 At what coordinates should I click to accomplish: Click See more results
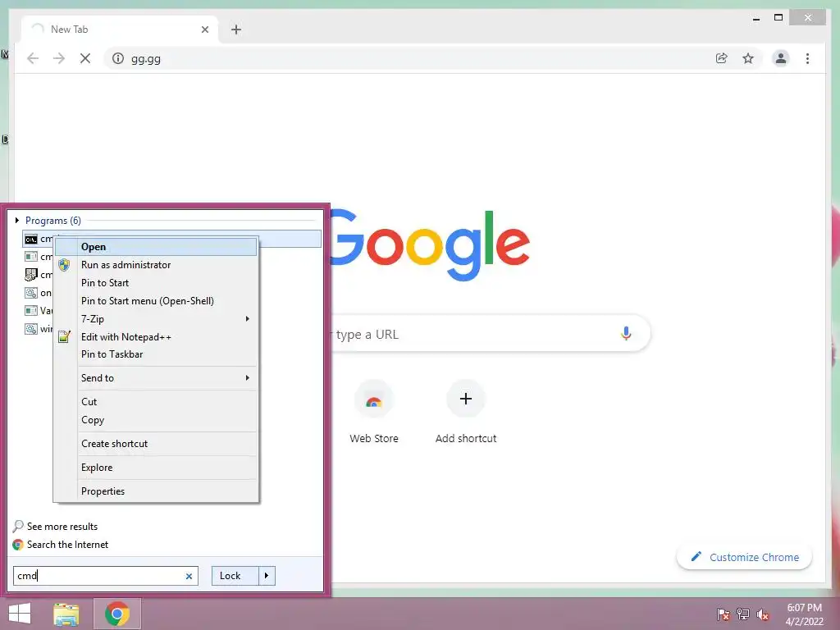62,527
